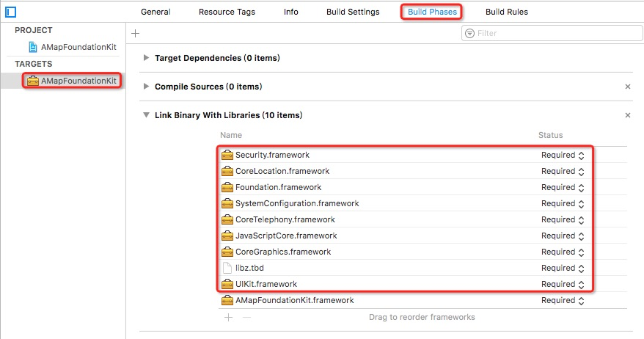Expand the Target Dependencies section
The image size is (644, 339).
[147, 58]
